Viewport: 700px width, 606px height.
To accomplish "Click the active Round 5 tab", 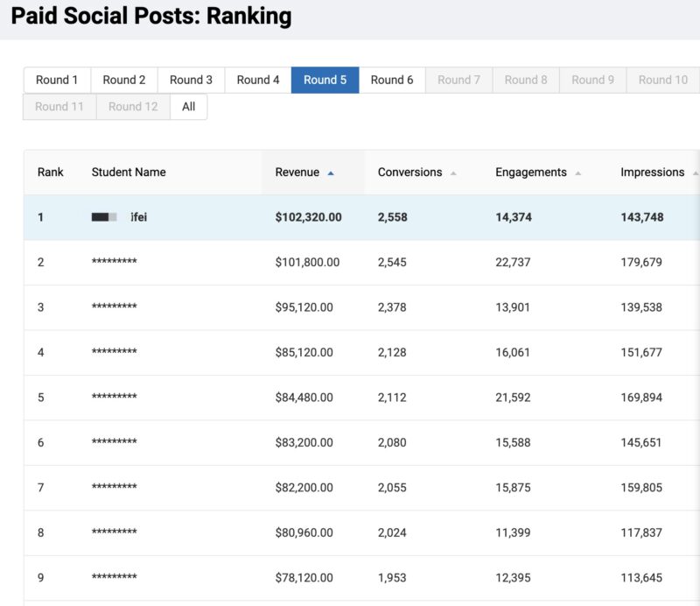I will point(325,80).
